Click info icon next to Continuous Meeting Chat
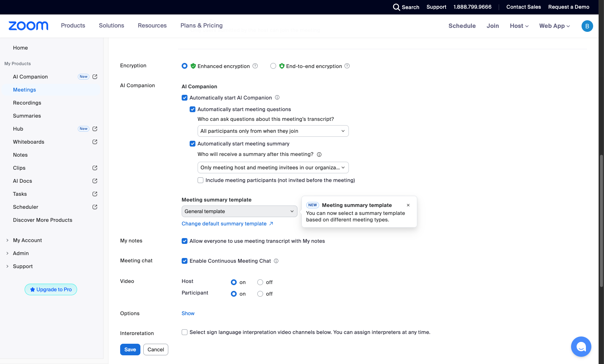 coord(276,261)
